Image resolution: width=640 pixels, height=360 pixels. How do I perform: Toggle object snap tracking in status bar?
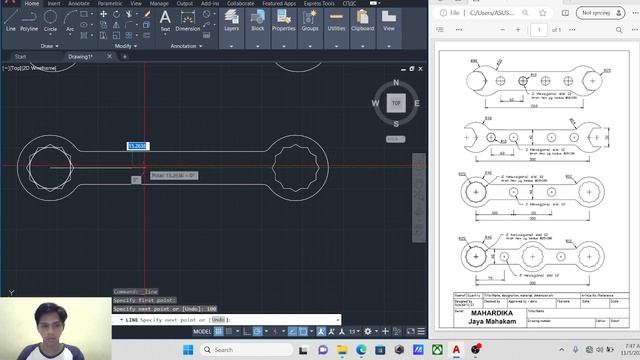tap(292, 331)
